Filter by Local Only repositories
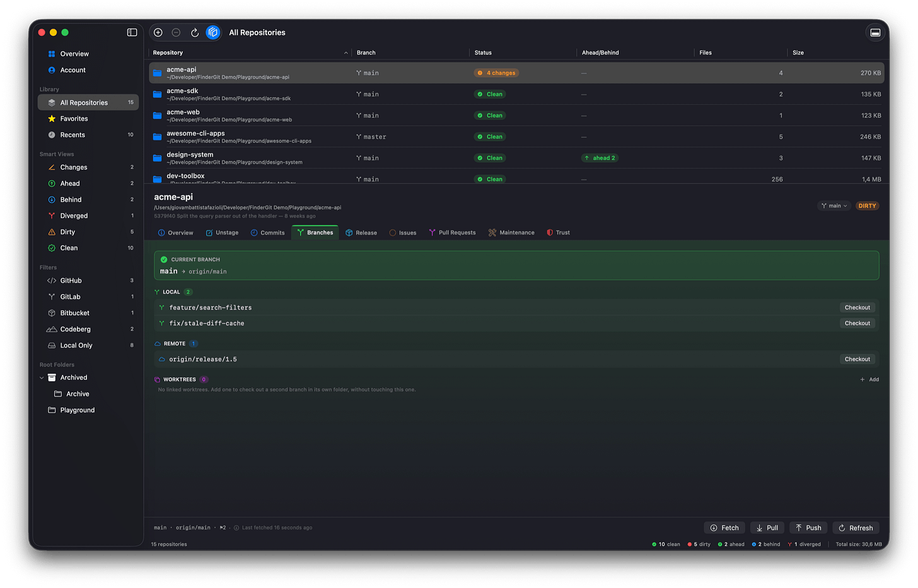Screen dimensions: 918x588 pyautogui.click(x=88, y=345)
